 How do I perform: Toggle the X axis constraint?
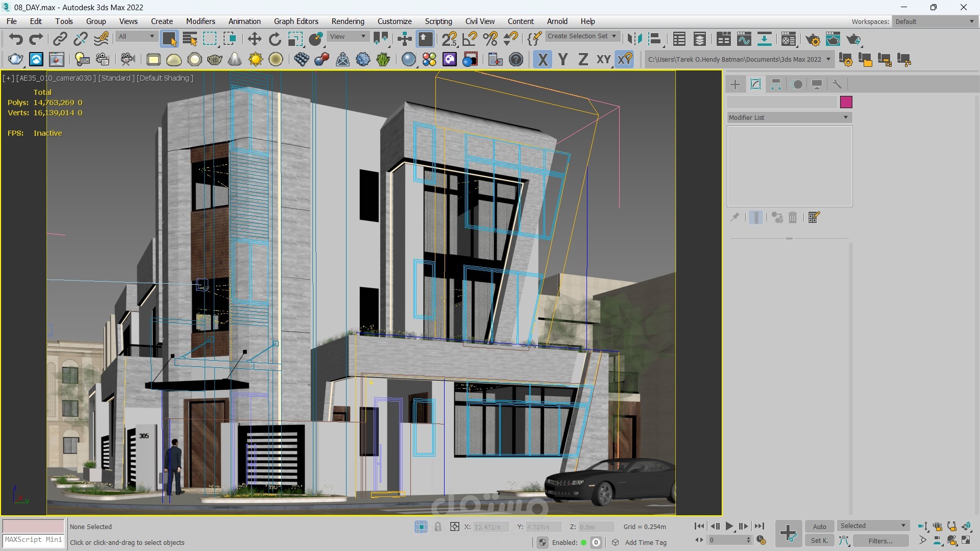point(543,60)
